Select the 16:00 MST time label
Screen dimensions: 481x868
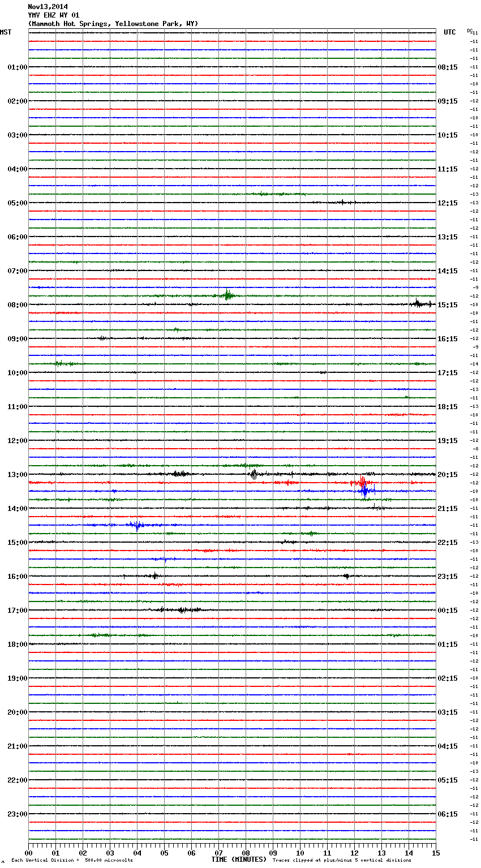[18, 577]
